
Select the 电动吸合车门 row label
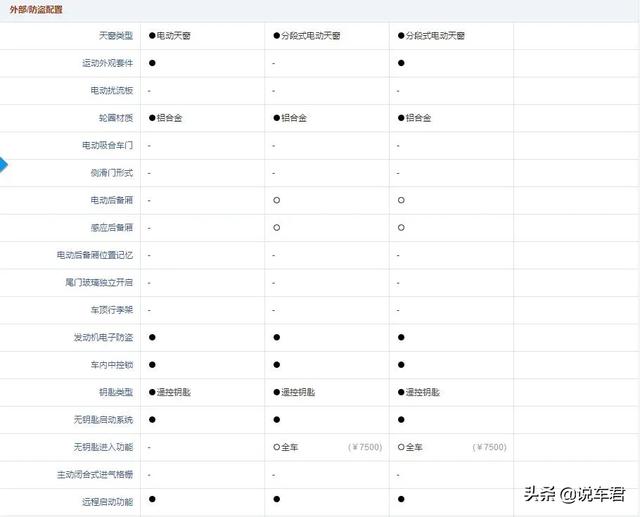107,145
